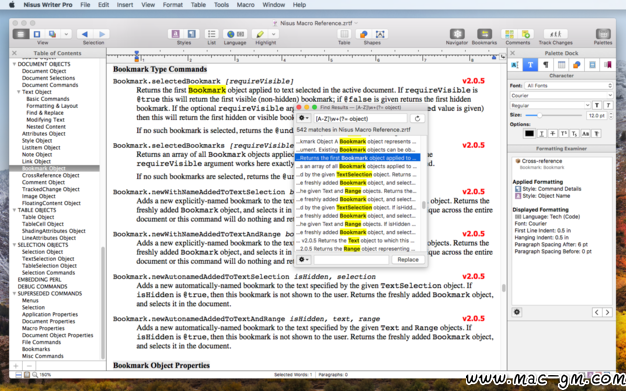Screen dimensions: 626x391
Task: Toggle underline option in Character palette
Action: 541,133
